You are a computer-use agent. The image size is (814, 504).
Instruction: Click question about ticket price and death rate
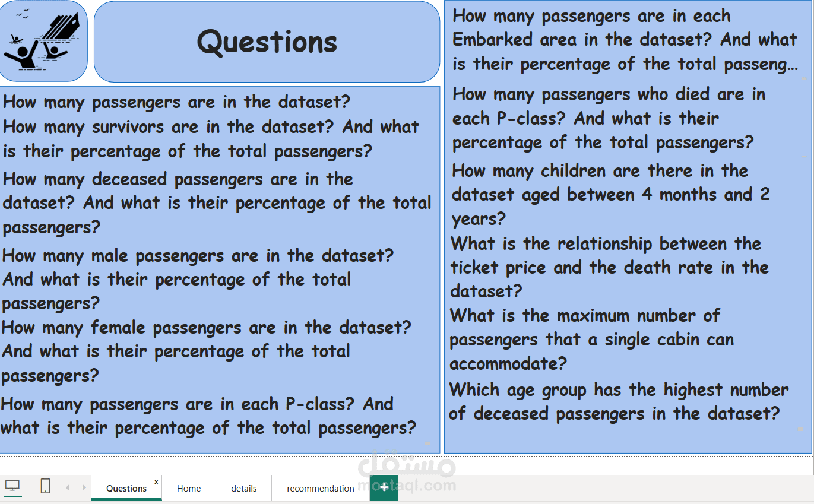point(610,267)
